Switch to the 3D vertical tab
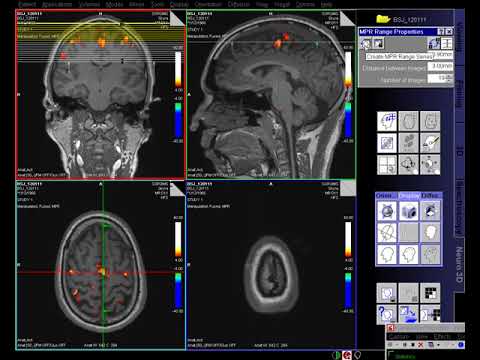This screenshot has width=480, height=360. 459,152
